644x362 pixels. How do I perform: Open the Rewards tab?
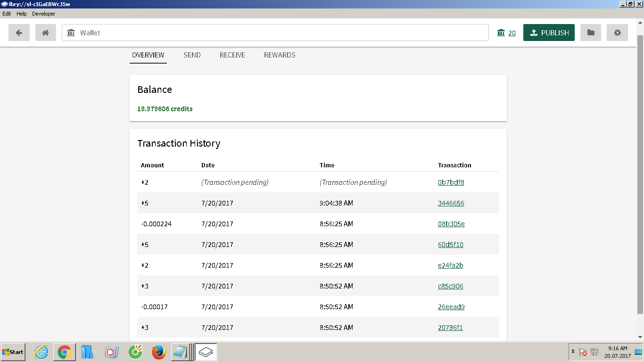[x=280, y=55]
